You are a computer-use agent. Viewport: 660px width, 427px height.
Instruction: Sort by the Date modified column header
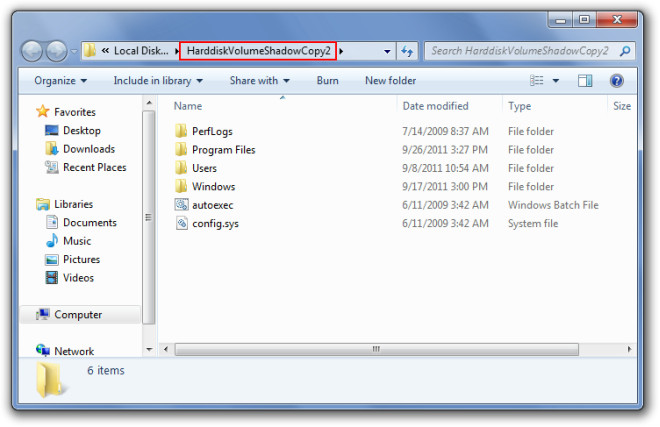[x=435, y=106]
